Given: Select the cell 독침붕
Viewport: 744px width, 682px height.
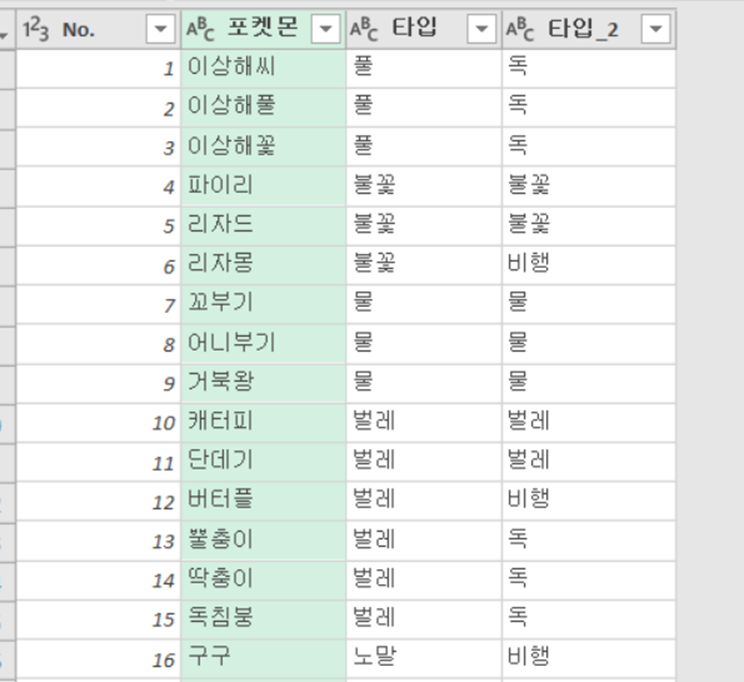Looking at the screenshot, I should (x=263, y=619).
